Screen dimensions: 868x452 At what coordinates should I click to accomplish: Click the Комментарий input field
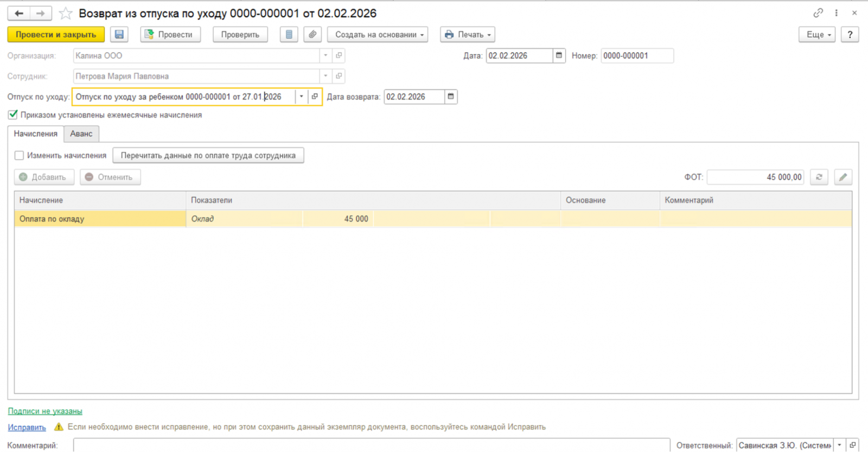click(x=372, y=445)
